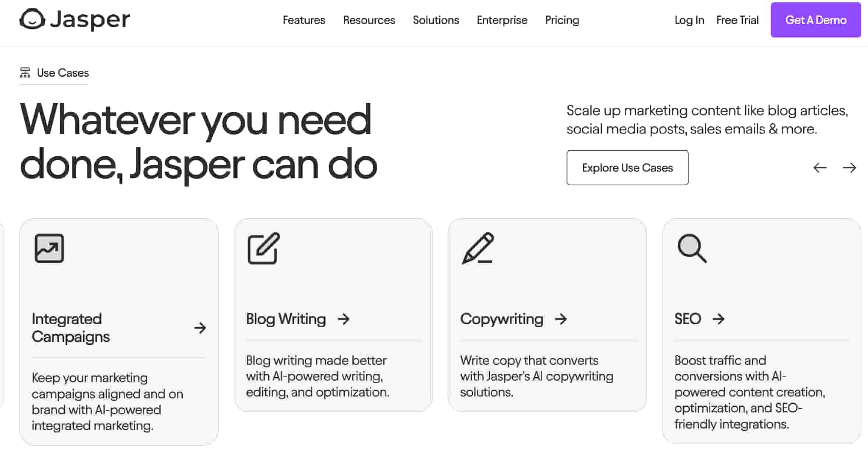Image resolution: width=868 pixels, height=465 pixels.
Task: Click the Use Cases sitemap icon
Action: click(x=24, y=73)
